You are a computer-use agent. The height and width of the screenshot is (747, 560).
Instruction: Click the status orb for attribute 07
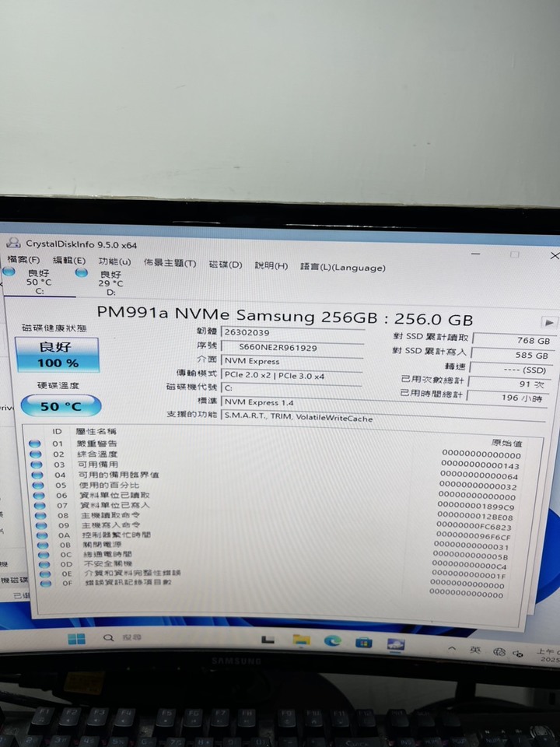click(40, 505)
